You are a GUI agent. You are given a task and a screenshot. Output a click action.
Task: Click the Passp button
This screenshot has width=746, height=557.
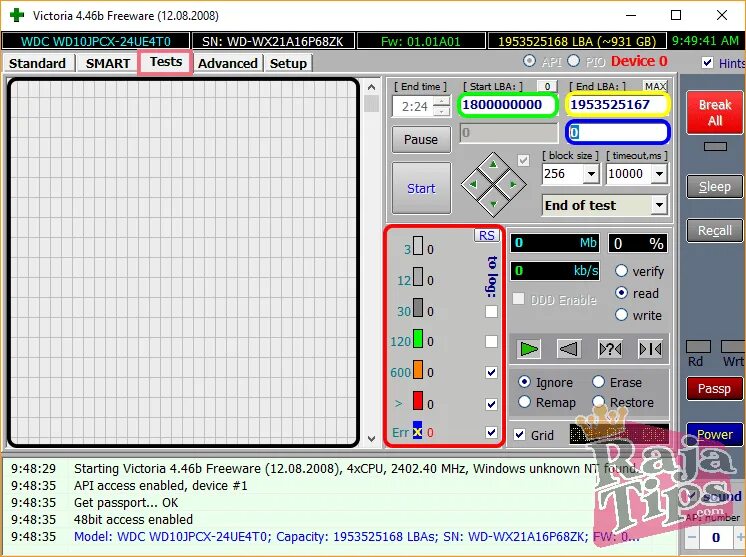tap(715, 389)
